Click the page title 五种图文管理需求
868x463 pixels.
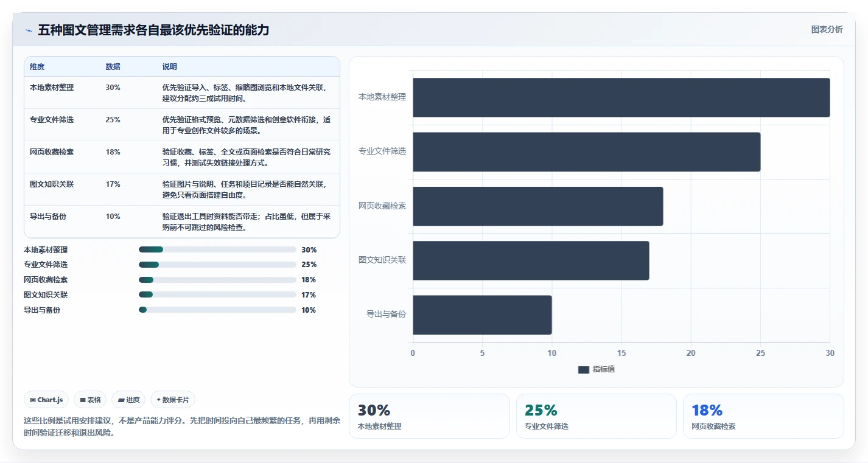point(153,30)
